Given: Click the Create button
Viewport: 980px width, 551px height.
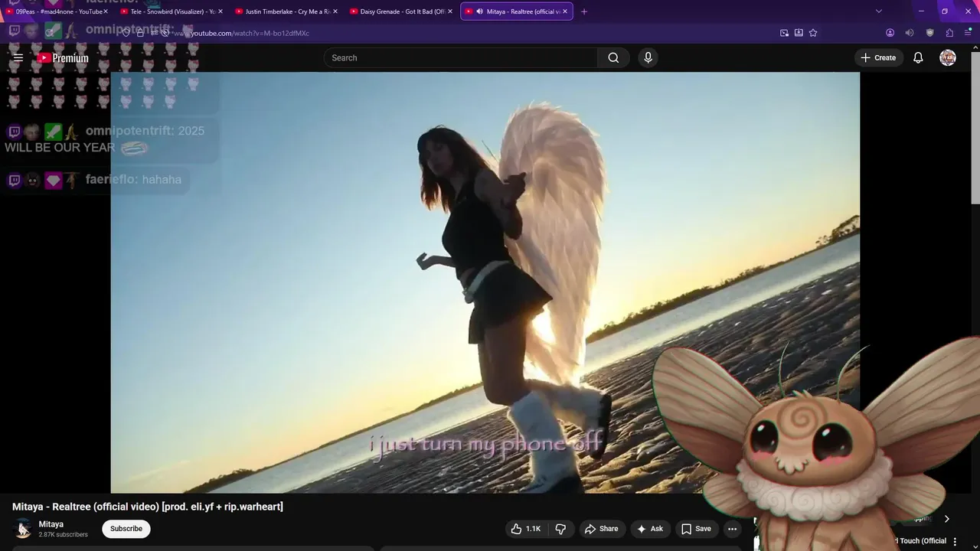Looking at the screenshot, I should (878, 57).
